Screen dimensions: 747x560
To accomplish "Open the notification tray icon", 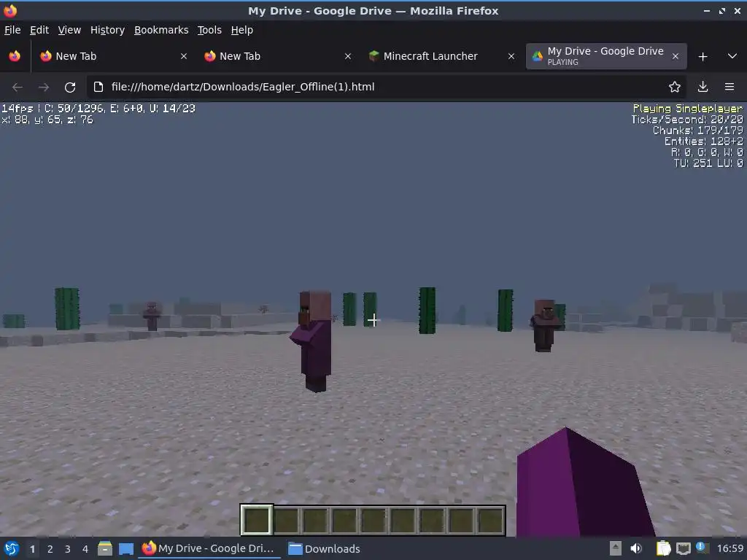I will pyautogui.click(x=701, y=547).
